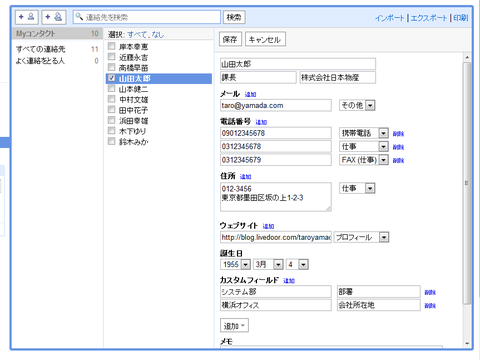Select contact 田中花子 in the list
The width and height of the screenshot is (480, 360).
point(133,110)
